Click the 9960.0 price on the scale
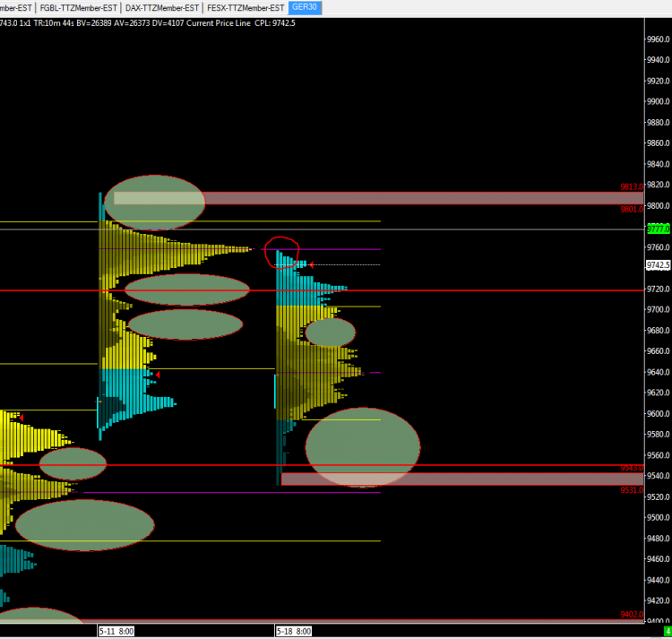This screenshot has height=639, width=672. 658,39
